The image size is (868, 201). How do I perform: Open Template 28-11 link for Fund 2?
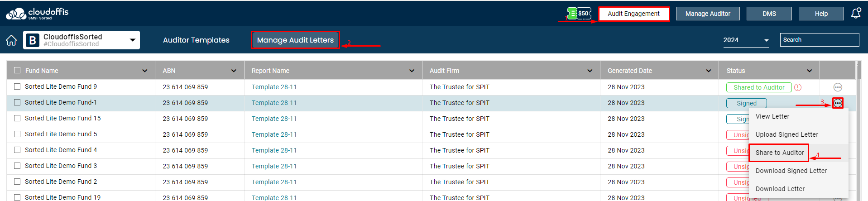[x=274, y=182]
